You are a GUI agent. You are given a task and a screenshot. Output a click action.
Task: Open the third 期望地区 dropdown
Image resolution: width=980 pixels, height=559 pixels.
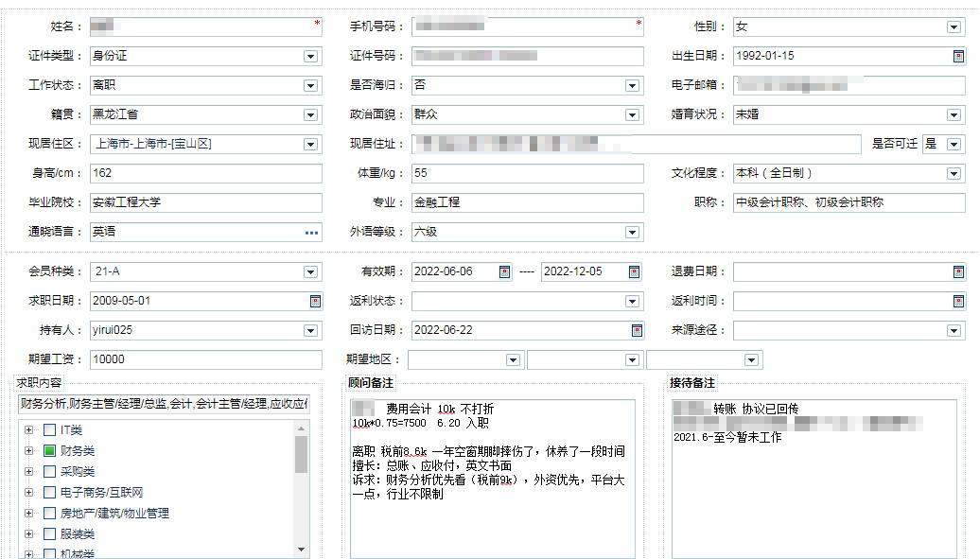751,360
